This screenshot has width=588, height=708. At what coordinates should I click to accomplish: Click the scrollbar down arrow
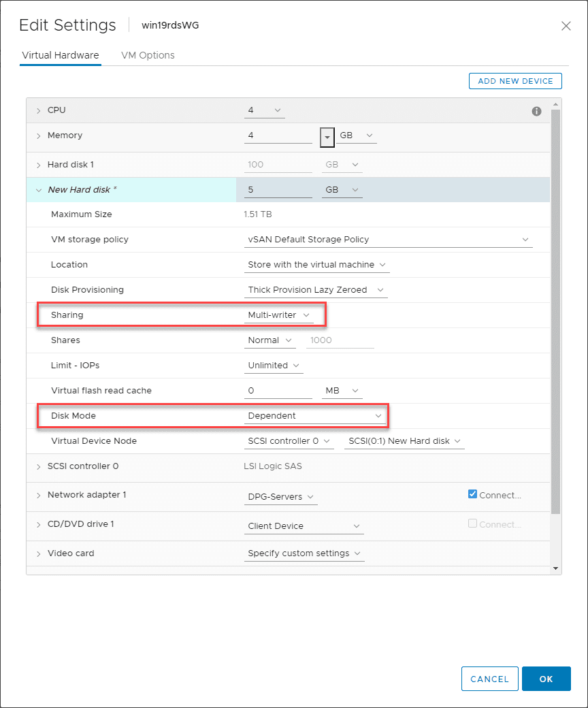coord(556,568)
